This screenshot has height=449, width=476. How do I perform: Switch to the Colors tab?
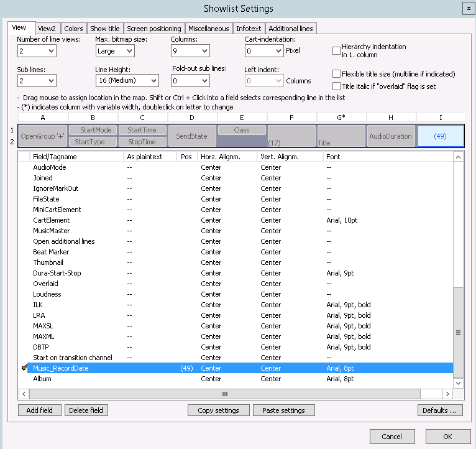tap(73, 29)
